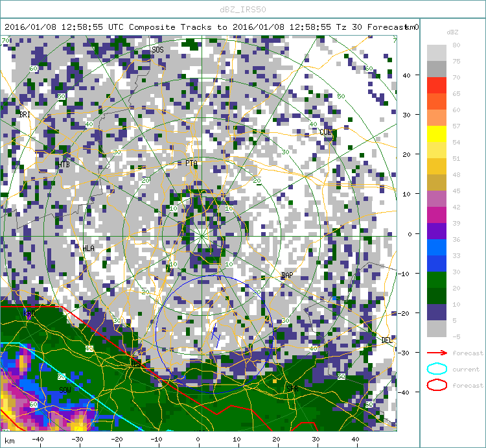The height and width of the screenshot is (448, 486).
Task: Click the purple 36-39 dBZ legend swatch
Action: 436,231
